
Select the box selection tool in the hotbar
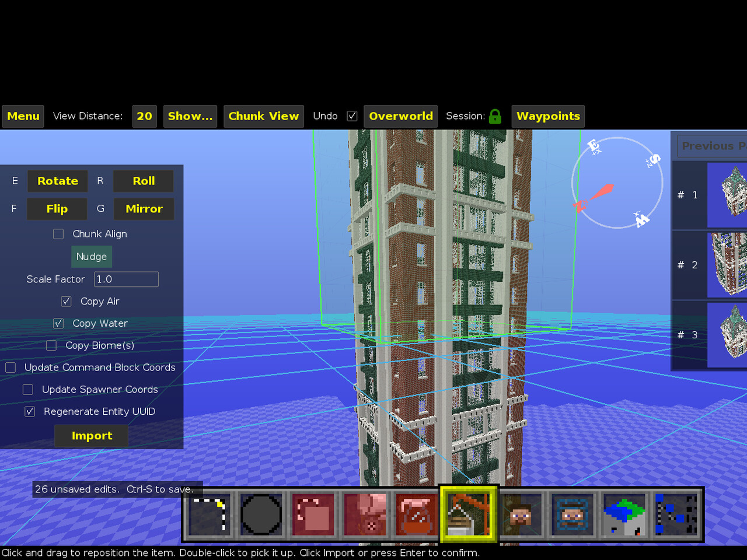point(209,514)
